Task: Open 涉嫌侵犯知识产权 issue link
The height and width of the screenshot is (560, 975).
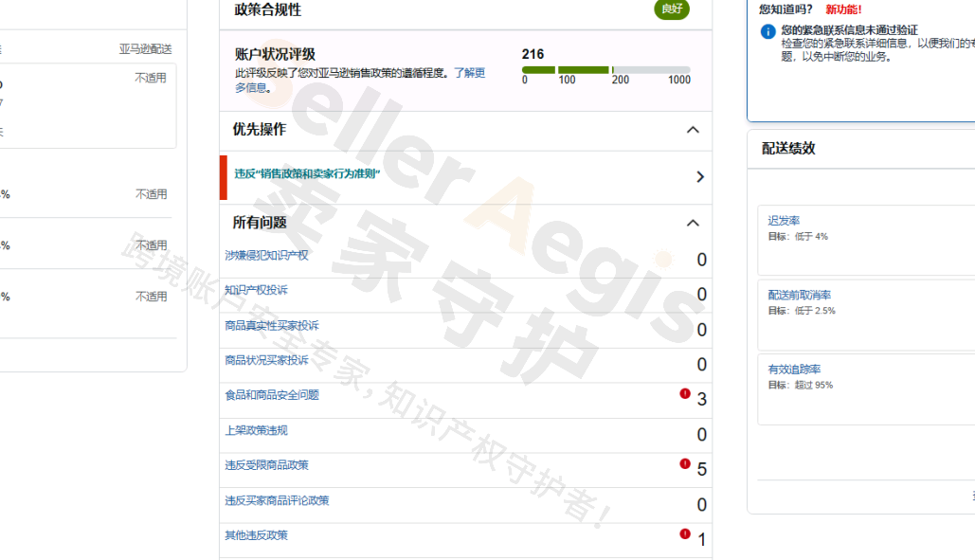Action: 266,256
